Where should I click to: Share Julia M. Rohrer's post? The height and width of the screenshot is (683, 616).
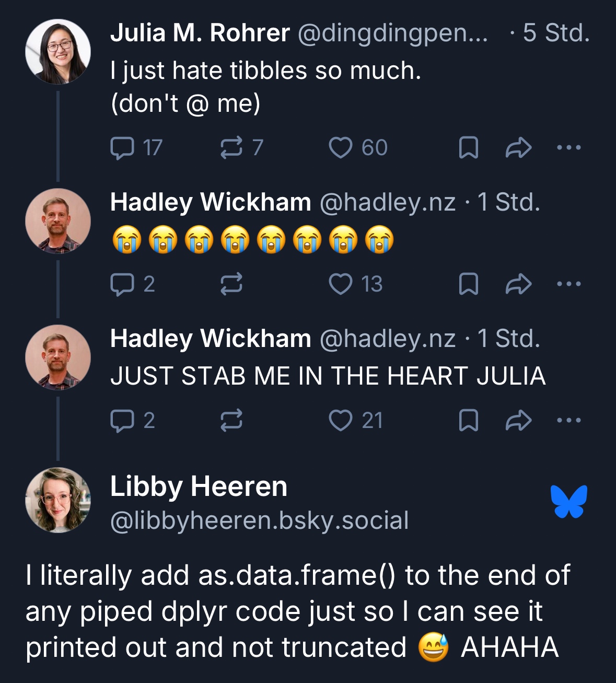(x=518, y=148)
